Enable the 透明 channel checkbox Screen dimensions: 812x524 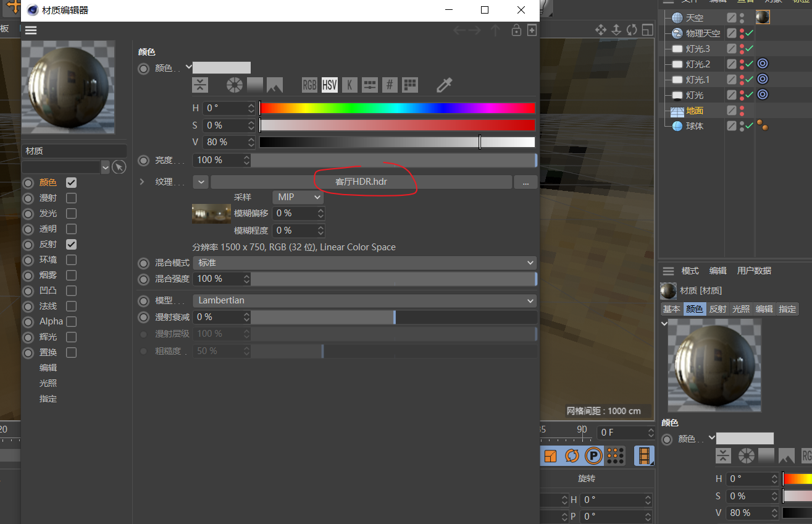[71, 229]
